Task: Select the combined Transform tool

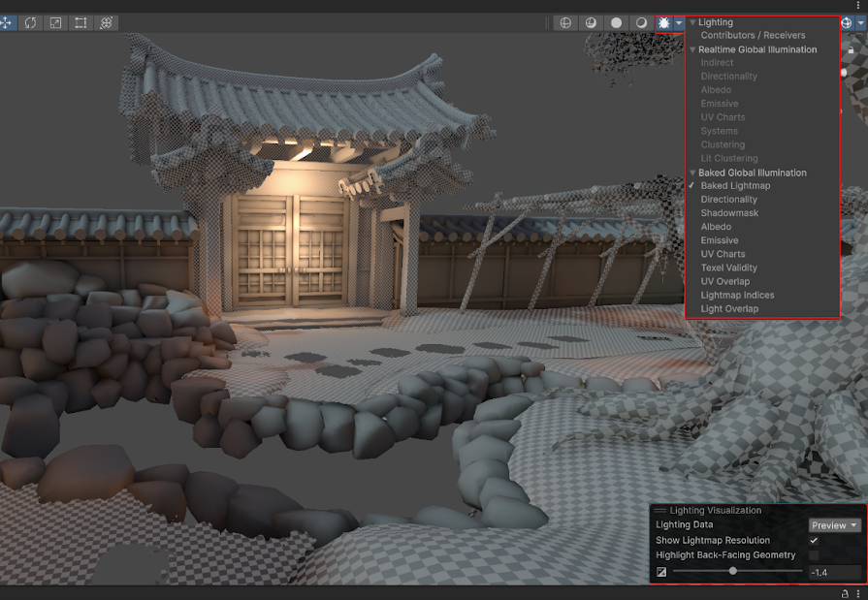Action: point(107,22)
